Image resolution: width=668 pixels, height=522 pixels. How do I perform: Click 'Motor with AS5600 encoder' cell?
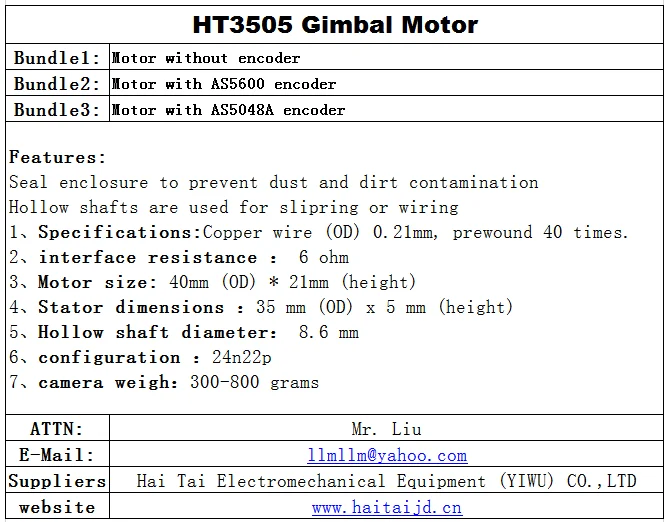(x=386, y=83)
